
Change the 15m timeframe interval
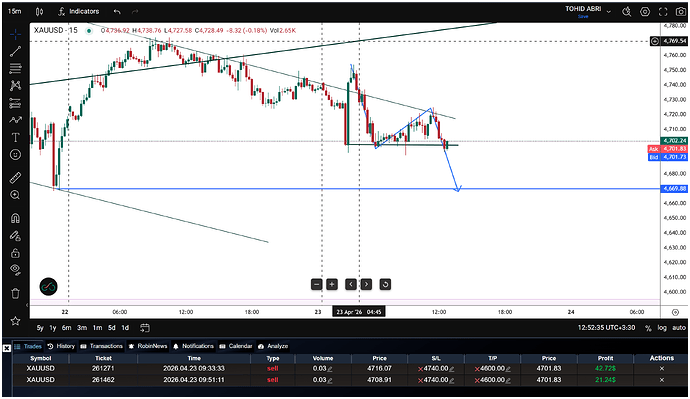[15, 11]
